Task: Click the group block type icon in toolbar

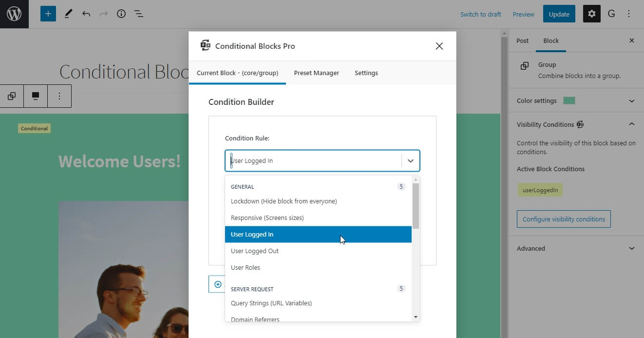Action: click(x=12, y=96)
